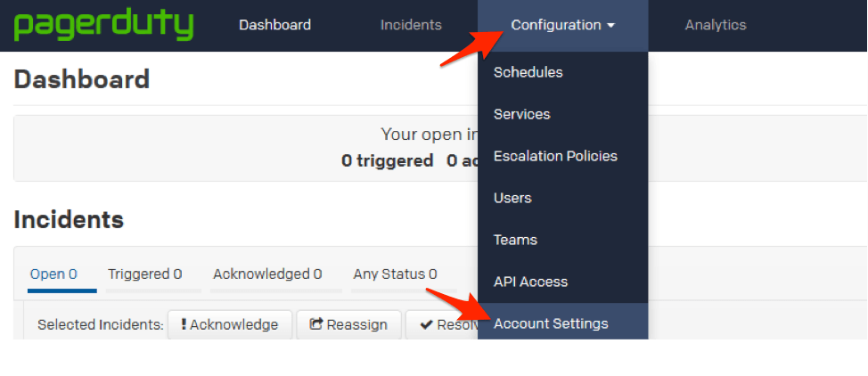
Task: View the Any Status tab
Action: coord(395,274)
